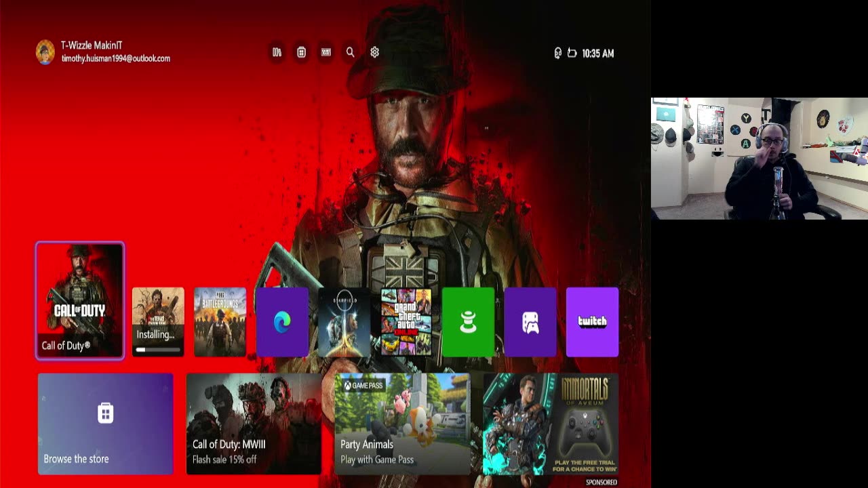
Task: Click the 10:35 AM clock
Action: (597, 53)
